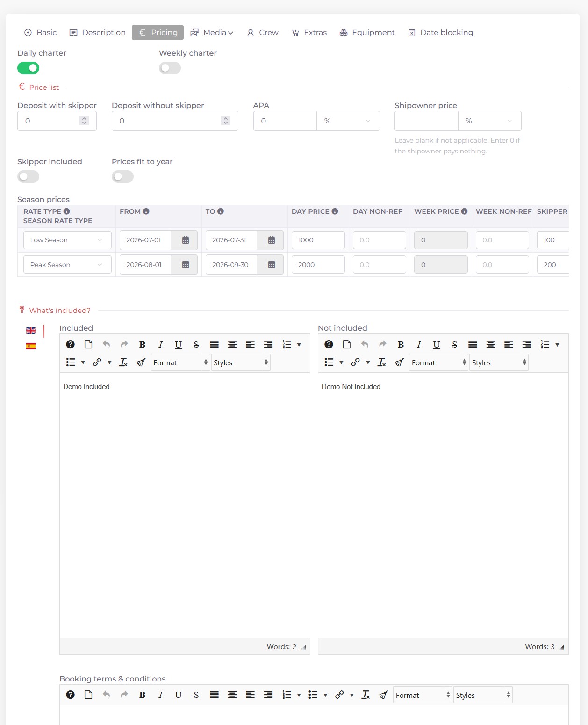Remove format in the Not included editor
Screen dimensions: 588x725
382,362
